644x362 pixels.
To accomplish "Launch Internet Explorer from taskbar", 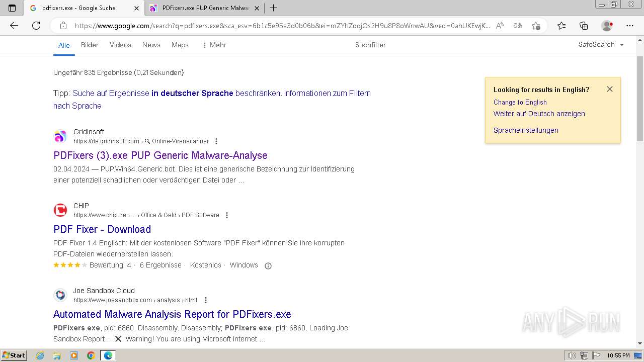I will (x=40, y=355).
